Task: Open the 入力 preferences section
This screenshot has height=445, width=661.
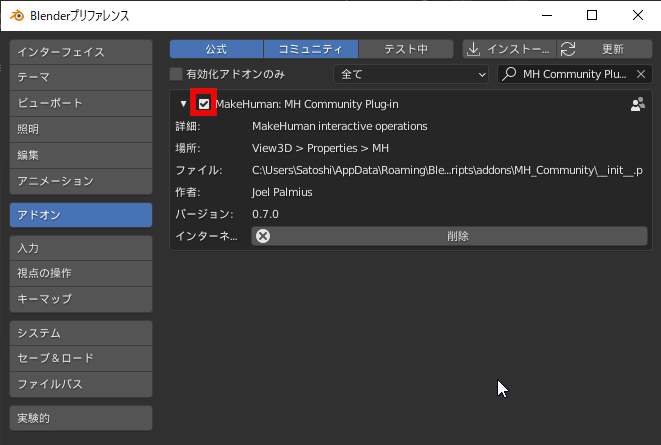Action: [81, 248]
